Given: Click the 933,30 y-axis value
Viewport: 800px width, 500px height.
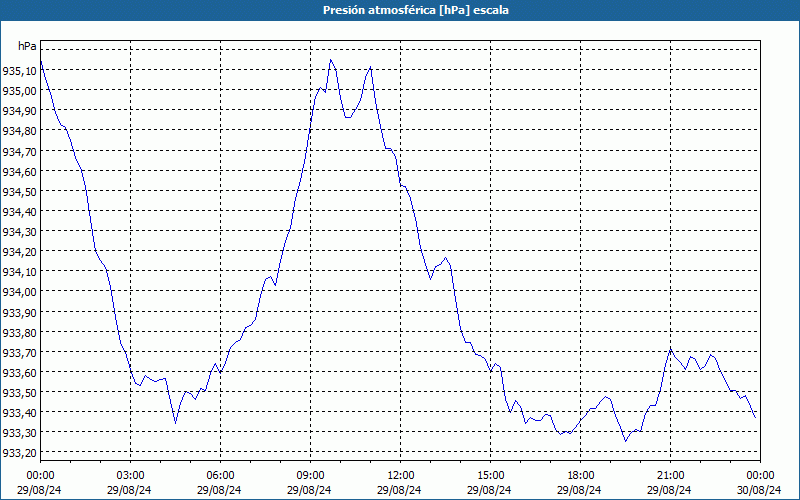Looking at the screenshot, I should (x=19, y=433).
